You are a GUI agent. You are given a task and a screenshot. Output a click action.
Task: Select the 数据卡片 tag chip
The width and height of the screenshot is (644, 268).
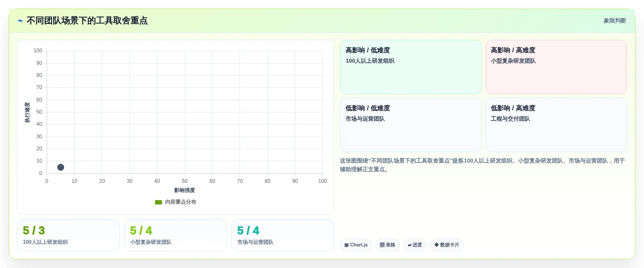click(x=446, y=245)
